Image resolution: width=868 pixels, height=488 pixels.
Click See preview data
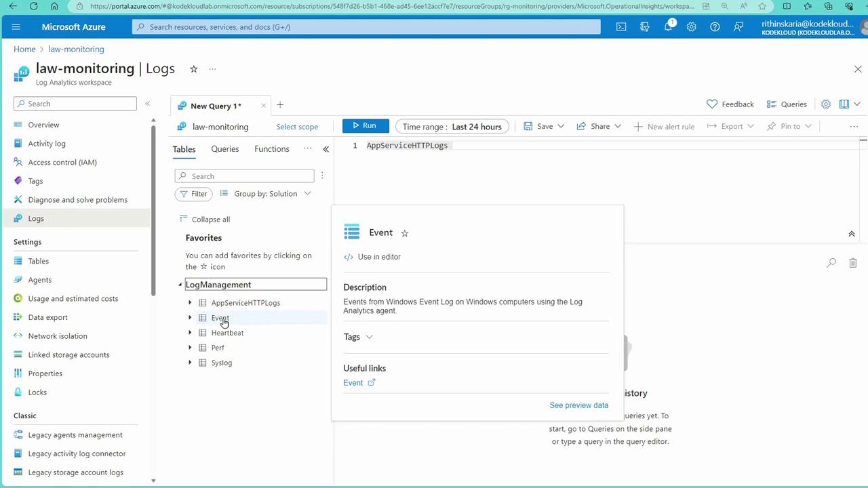pos(579,405)
